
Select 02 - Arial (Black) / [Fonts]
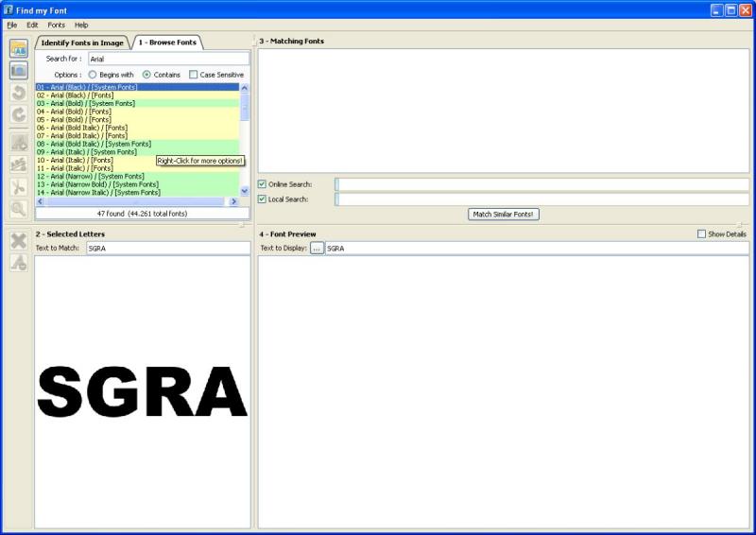coord(137,95)
